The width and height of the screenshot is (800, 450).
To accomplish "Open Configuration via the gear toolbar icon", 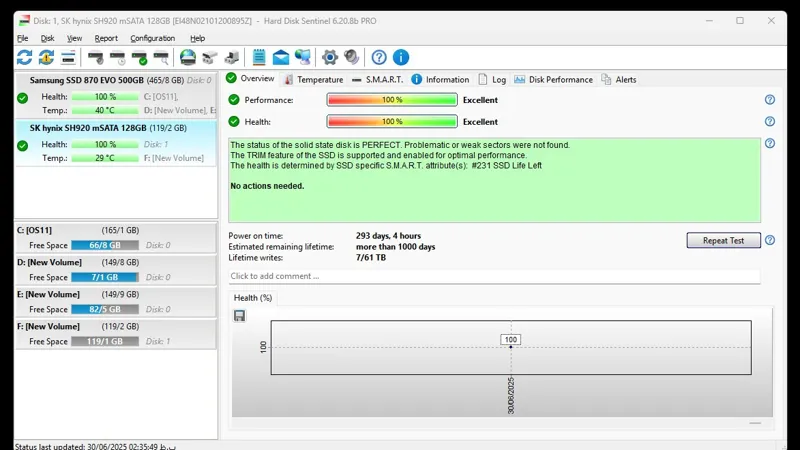I will click(330, 58).
